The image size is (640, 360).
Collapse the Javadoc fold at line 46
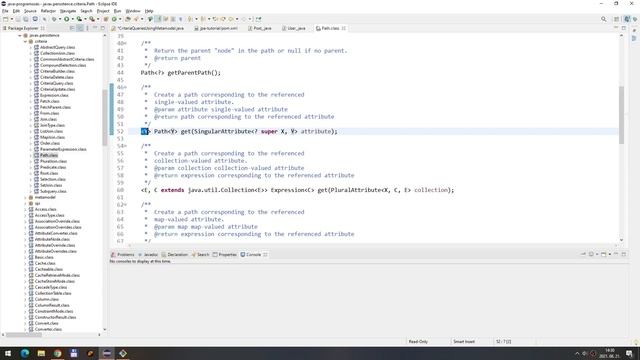pos(125,87)
